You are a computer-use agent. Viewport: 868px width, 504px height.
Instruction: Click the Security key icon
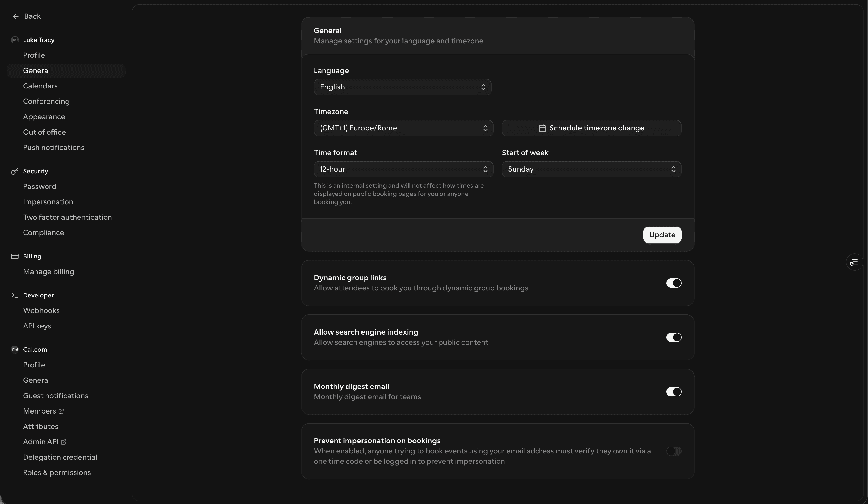click(x=14, y=171)
